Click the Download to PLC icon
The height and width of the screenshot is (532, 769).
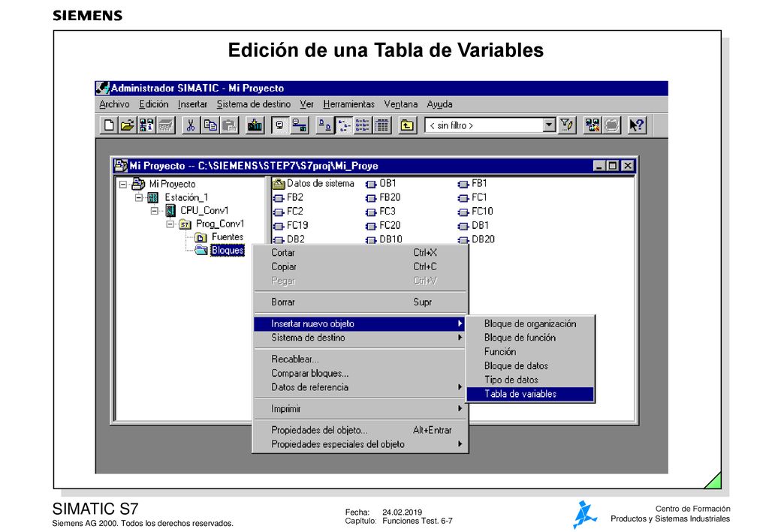pyautogui.click(x=254, y=125)
